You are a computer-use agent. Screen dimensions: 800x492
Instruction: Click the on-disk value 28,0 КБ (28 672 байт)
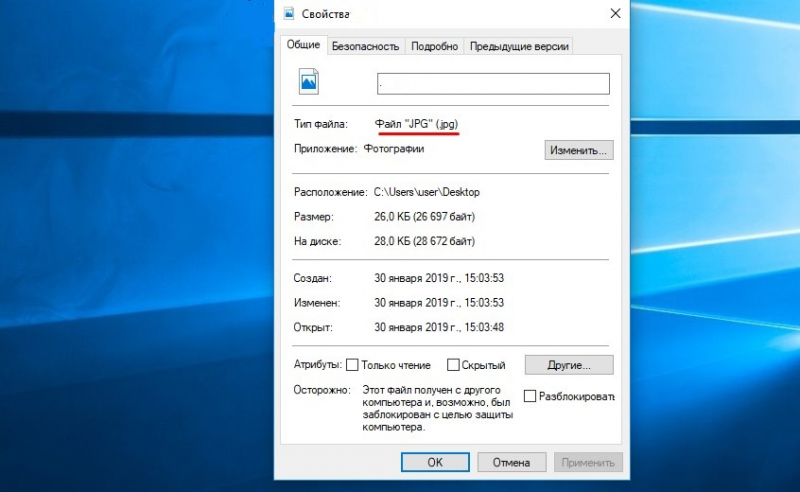click(x=424, y=241)
